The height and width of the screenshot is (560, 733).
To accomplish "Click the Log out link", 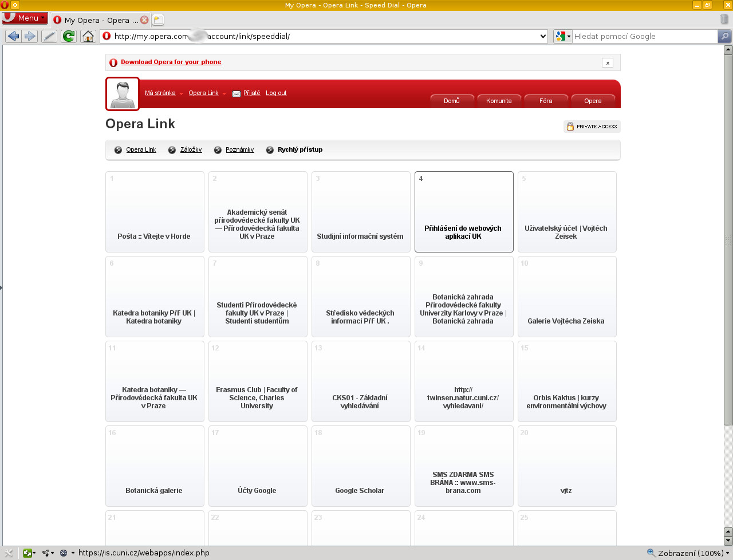I will pyautogui.click(x=276, y=93).
